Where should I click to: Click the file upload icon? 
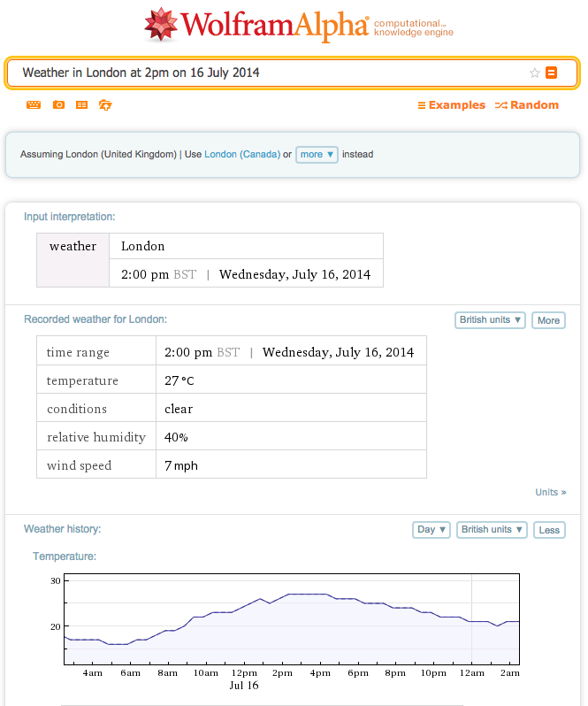(105, 105)
